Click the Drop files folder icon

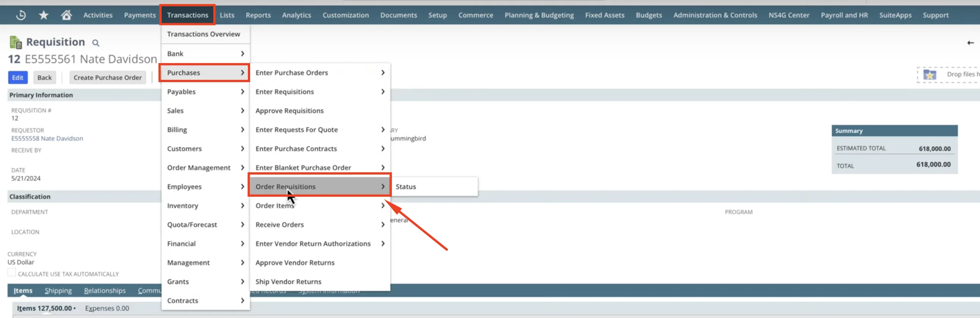pyautogui.click(x=929, y=75)
